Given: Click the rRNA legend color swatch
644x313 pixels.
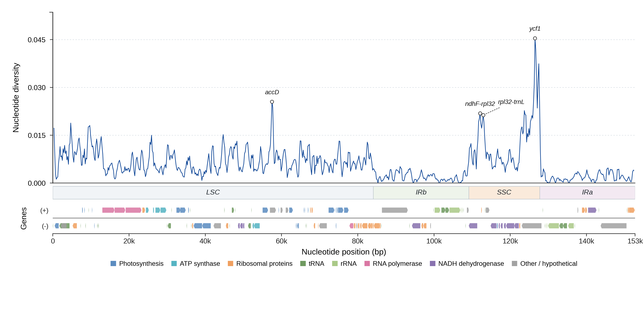Looking at the screenshot, I should [x=335, y=264].
